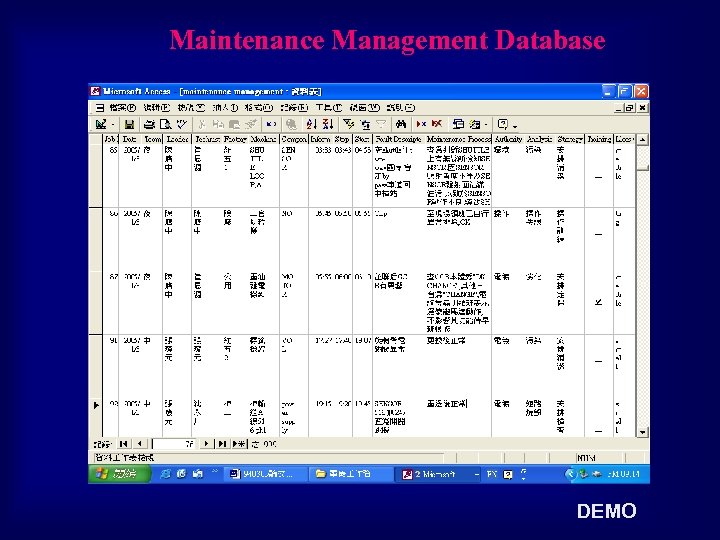
Task: Click the Print icon in toolbar
Action: click(x=149, y=124)
